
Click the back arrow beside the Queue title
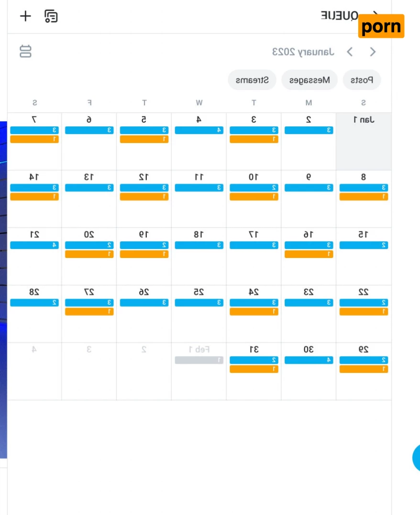click(376, 15)
